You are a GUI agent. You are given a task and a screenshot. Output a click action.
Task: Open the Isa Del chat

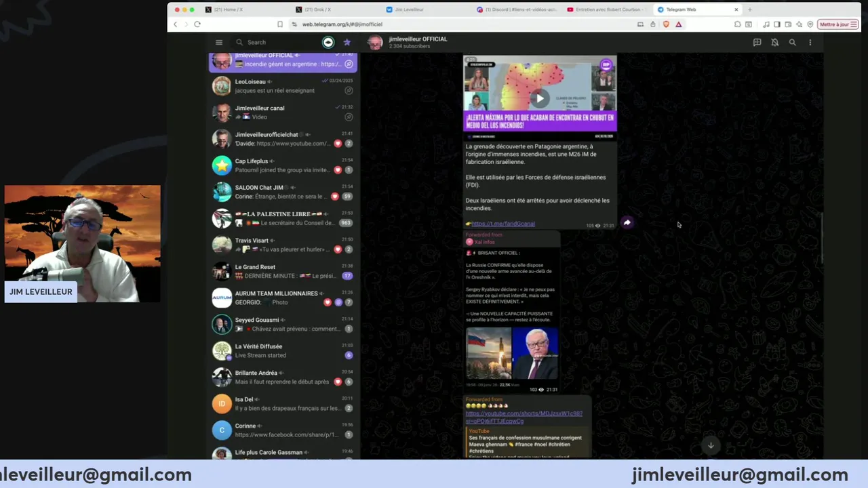point(283,403)
